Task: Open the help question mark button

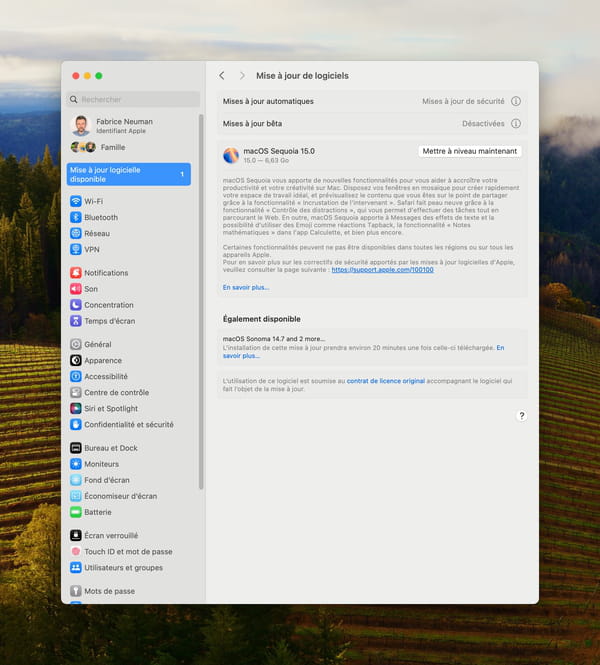Action: click(522, 416)
